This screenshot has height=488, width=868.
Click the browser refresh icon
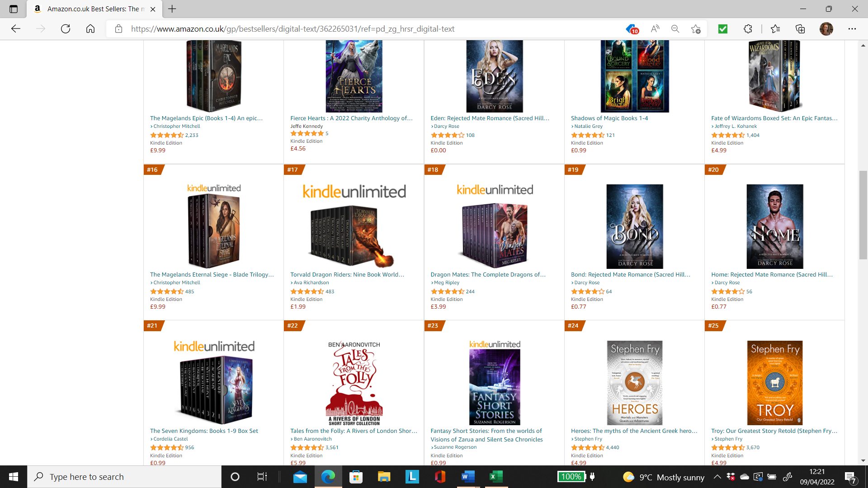tap(66, 29)
